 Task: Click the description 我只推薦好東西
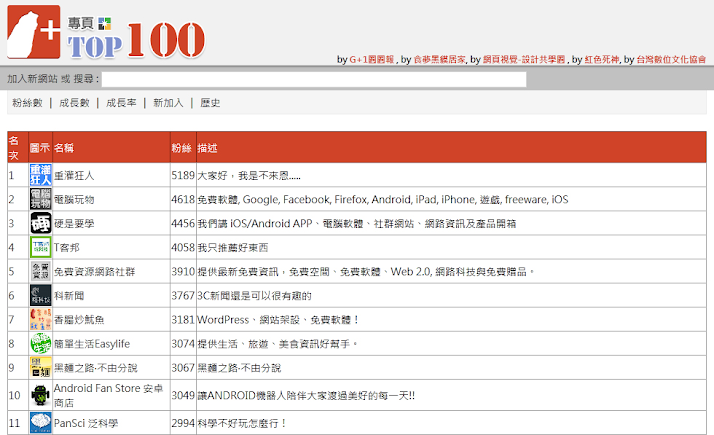click(233, 248)
